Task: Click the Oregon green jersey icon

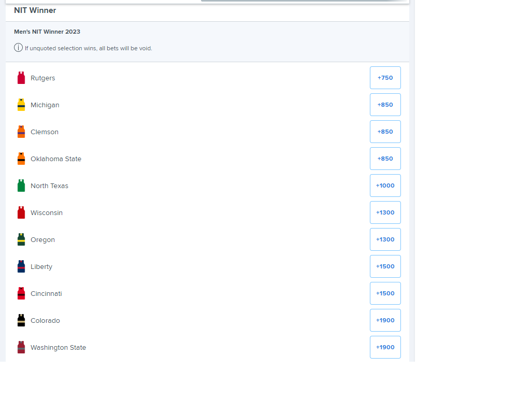Action: point(21,239)
